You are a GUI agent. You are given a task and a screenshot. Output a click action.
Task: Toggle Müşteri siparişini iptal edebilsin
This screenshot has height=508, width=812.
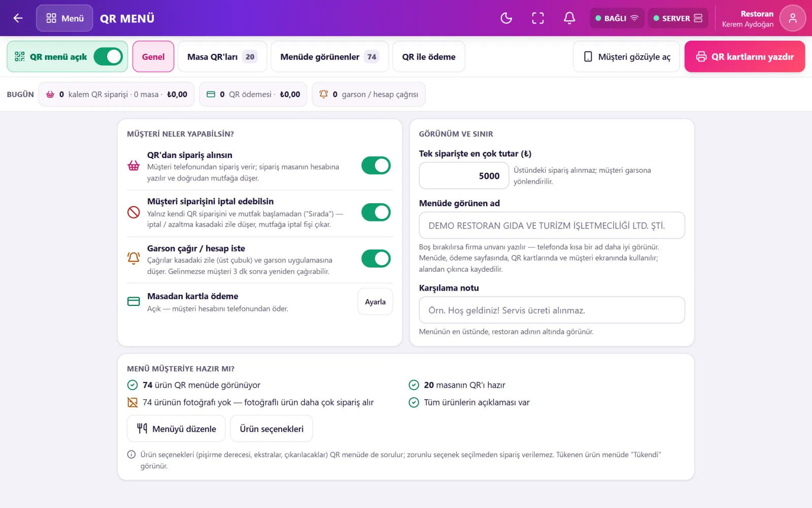click(376, 212)
